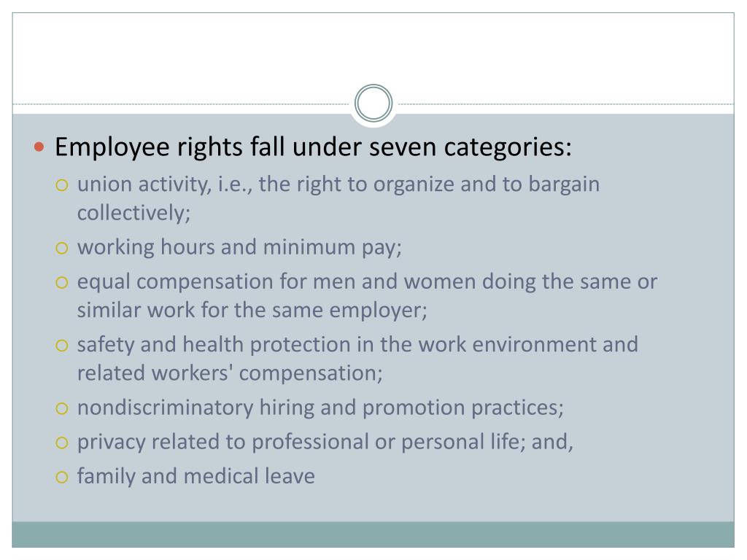Click the teal footer bar of the slide
The height and width of the screenshot is (560, 747).
click(373, 534)
